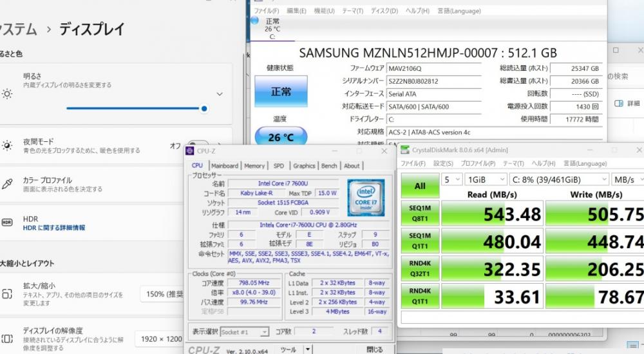Open 機能(U) menu in CrystalDiskInfo
This screenshot has height=354, width=644.
pyautogui.click(x=324, y=11)
